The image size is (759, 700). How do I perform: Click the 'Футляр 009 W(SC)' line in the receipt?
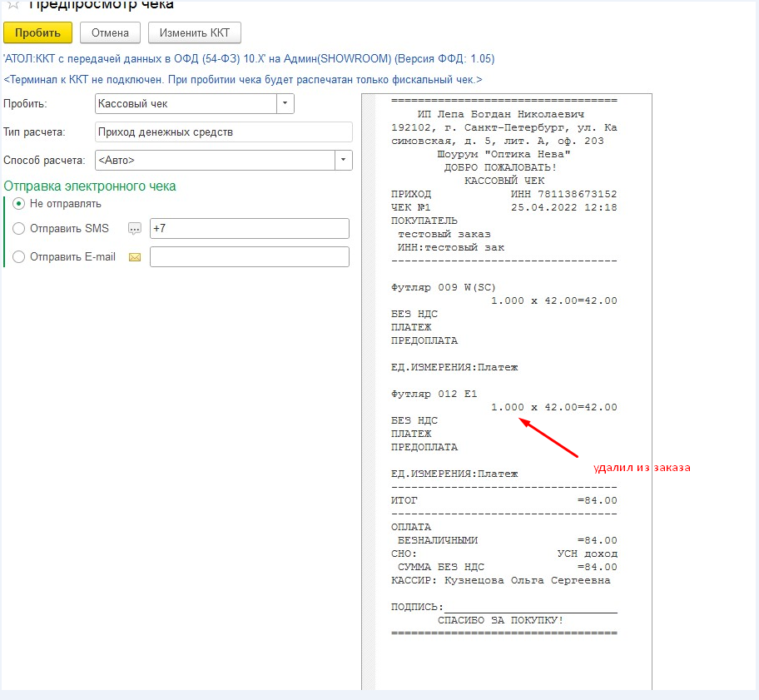pyautogui.click(x=443, y=287)
